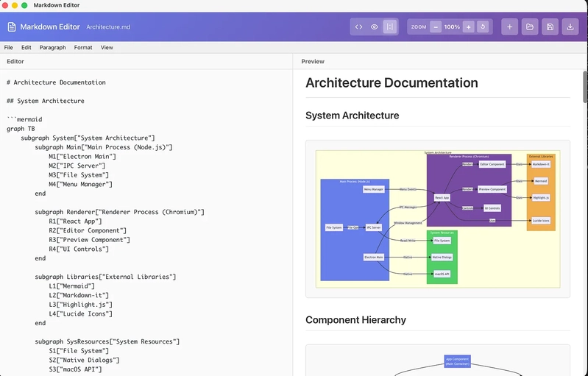Click the Architecture.md file name
The image size is (588, 376).
[x=108, y=27]
